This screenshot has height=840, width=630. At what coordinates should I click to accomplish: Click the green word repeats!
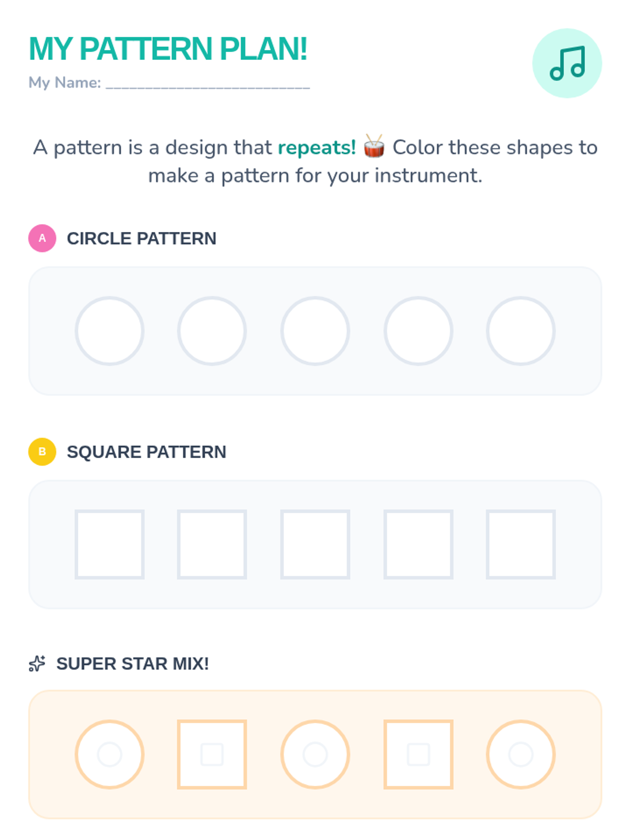[317, 148]
